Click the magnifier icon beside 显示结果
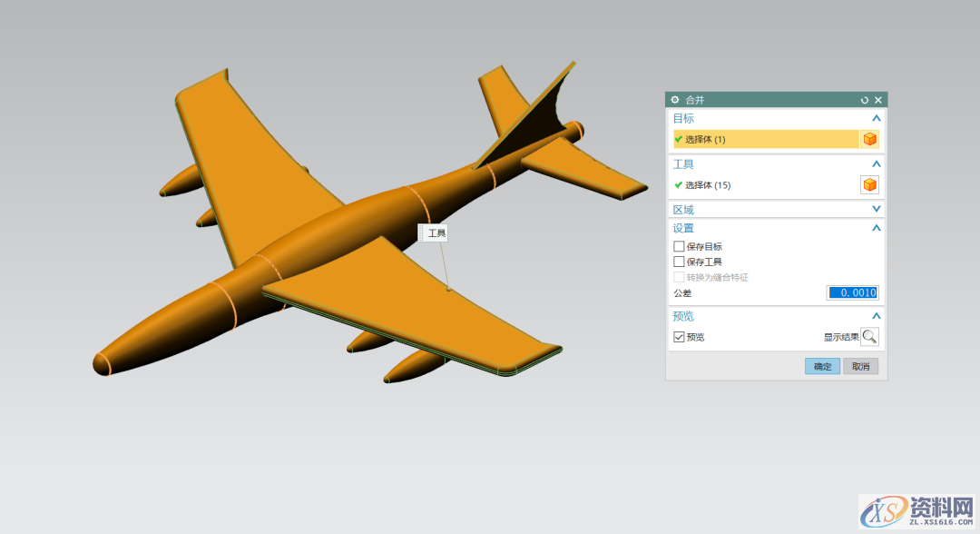Screen dimensions: 980x534 869,337
